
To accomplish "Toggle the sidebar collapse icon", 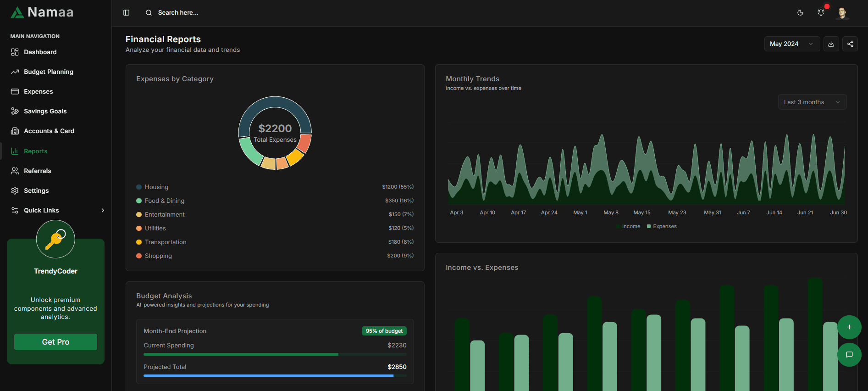I will (x=127, y=13).
